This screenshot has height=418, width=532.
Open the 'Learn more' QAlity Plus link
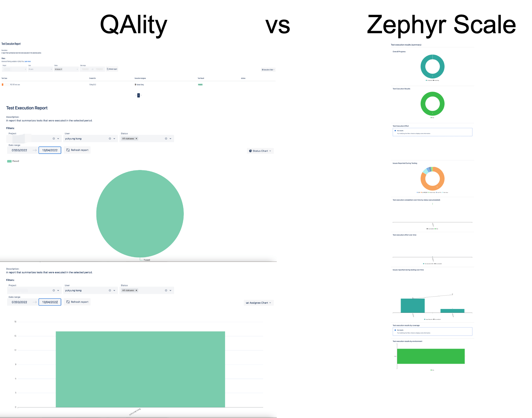coord(27,61)
